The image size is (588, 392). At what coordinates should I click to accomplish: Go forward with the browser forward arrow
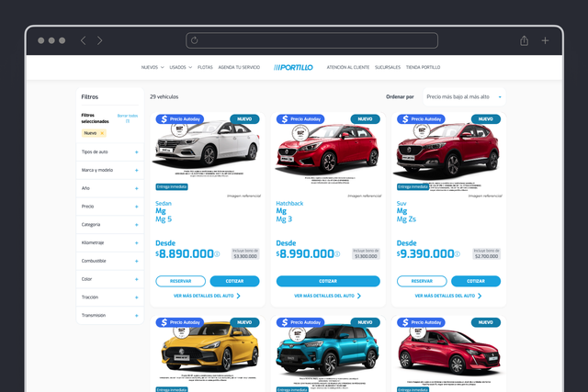100,40
